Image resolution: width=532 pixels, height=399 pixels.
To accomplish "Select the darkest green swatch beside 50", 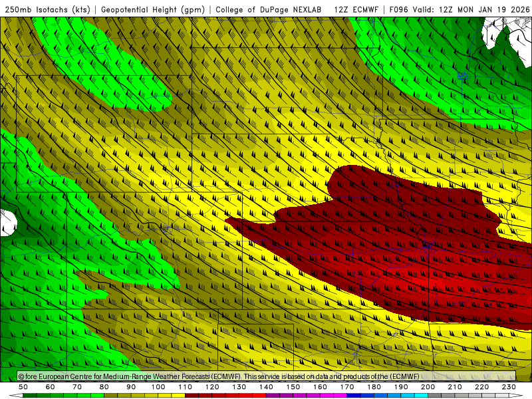I will (30, 396).
